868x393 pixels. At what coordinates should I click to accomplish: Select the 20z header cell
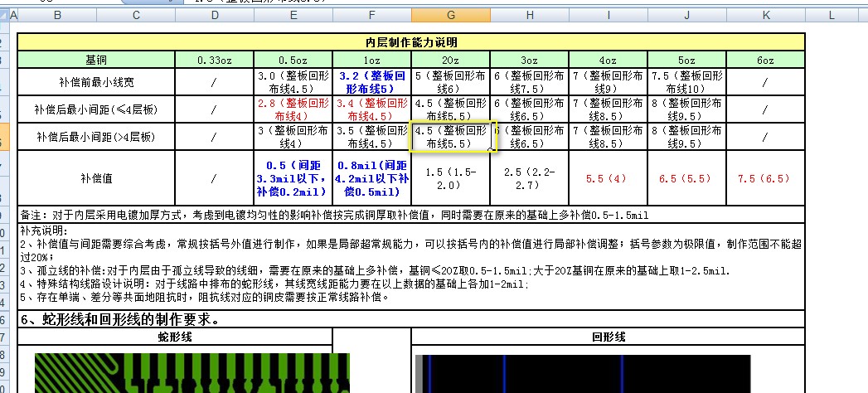(x=451, y=60)
